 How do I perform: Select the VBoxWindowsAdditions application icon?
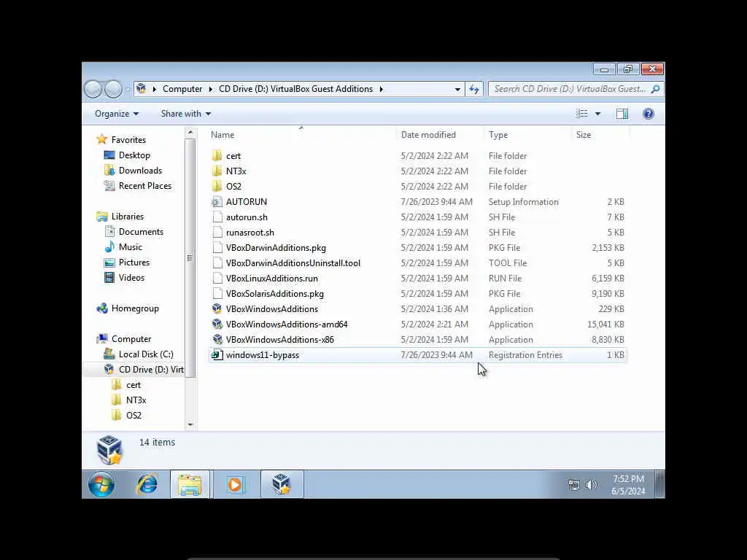[217, 309]
